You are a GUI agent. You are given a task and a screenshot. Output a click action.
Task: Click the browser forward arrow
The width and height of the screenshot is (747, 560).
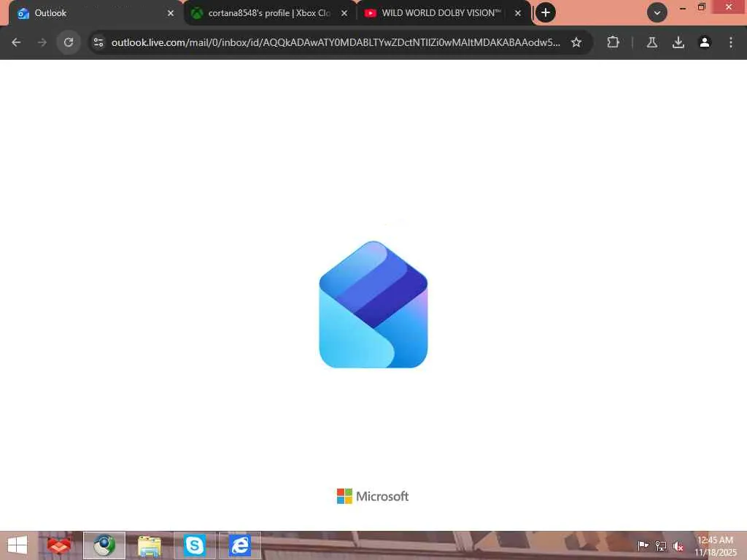pyautogui.click(x=42, y=42)
